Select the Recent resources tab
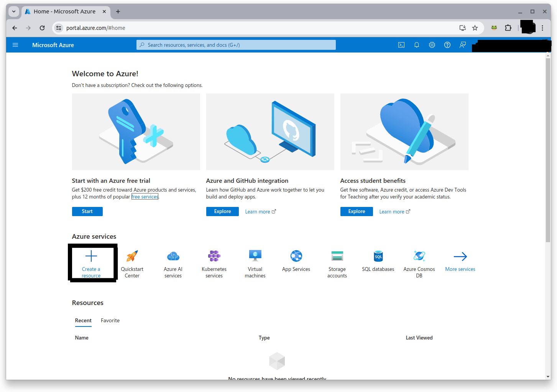The width and height of the screenshot is (557, 392). click(x=83, y=320)
